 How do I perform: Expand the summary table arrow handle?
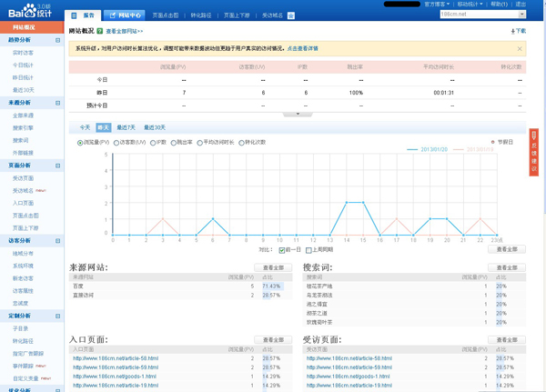pos(298,114)
